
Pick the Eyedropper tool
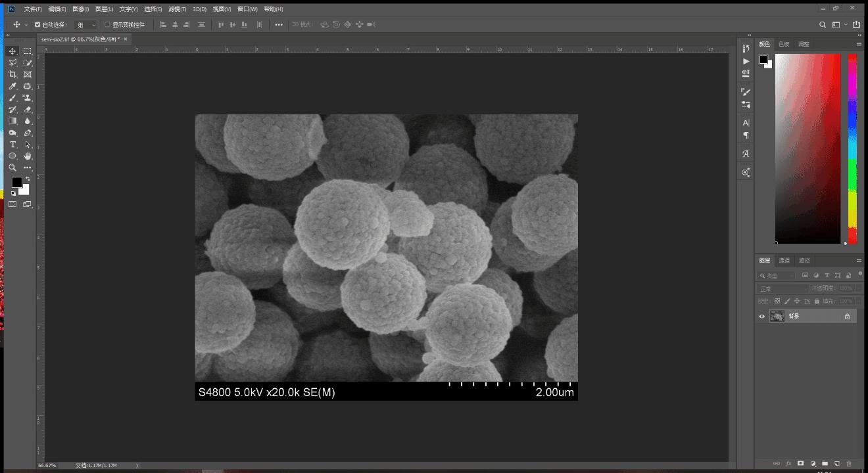click(13, 85)
